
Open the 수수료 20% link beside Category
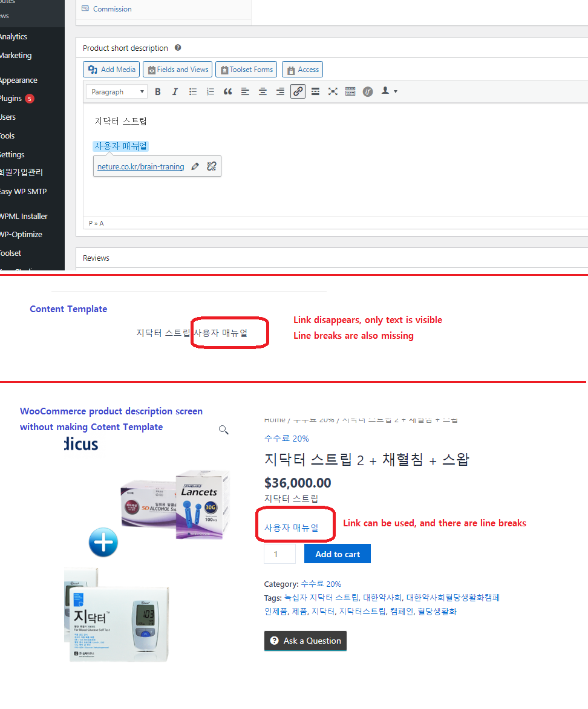321,584
